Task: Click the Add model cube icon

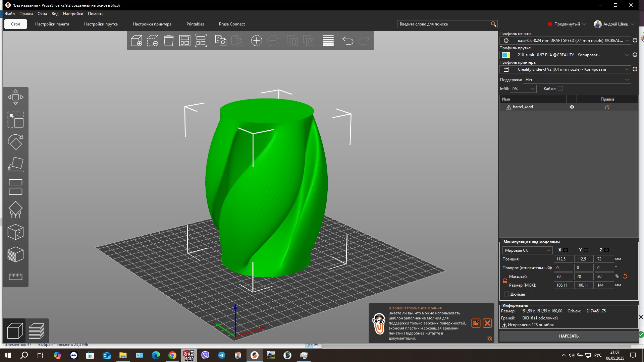Action: point(137,41)
